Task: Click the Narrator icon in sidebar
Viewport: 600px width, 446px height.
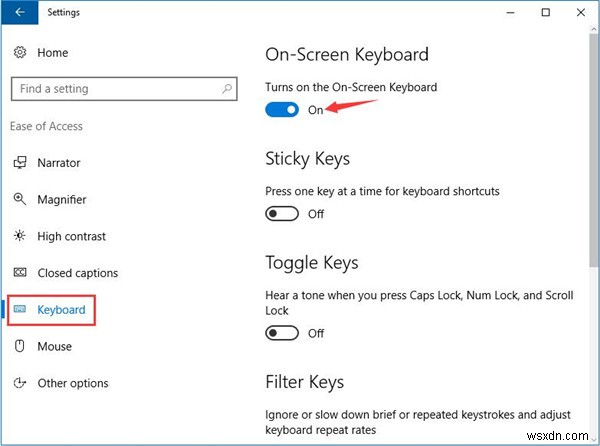Action: pyautogui.click(x=19, y=163)
